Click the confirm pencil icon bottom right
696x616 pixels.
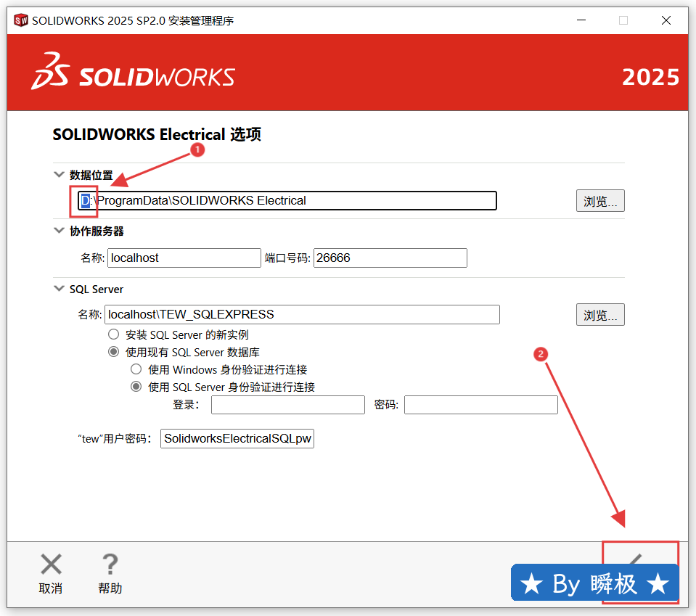click(x=636, y=559)
